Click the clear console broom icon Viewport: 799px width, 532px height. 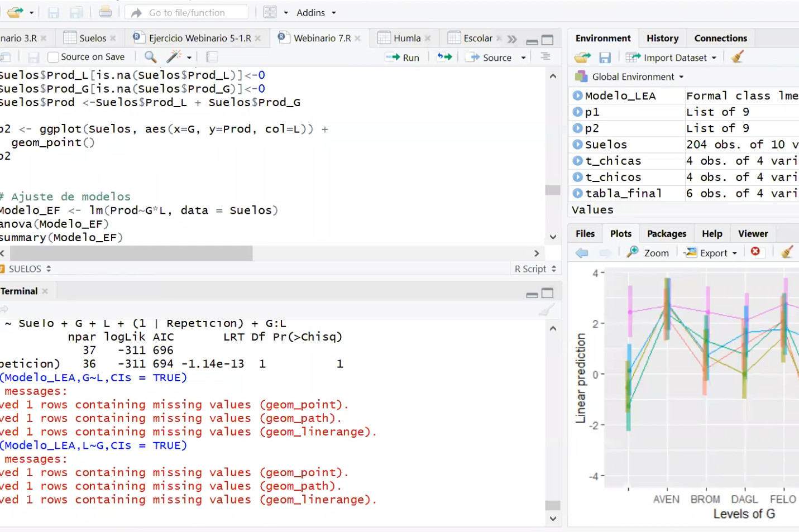pyautogui.click(x=547, y=310)
